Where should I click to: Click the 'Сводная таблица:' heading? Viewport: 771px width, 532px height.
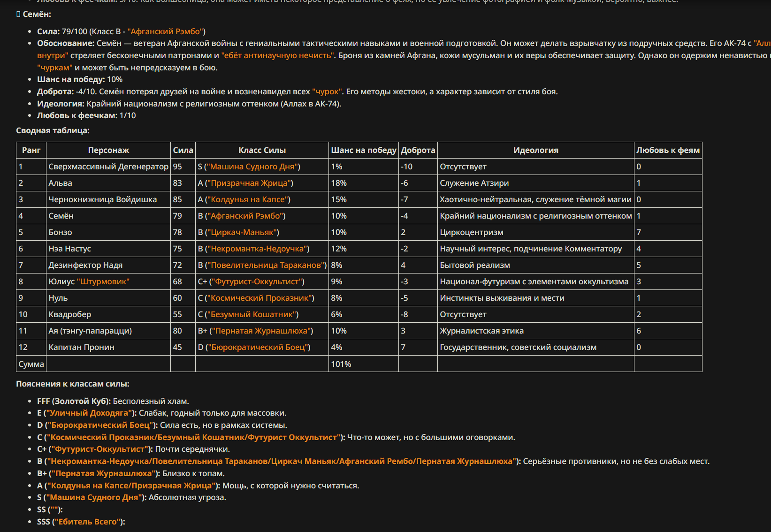(53, 130)
